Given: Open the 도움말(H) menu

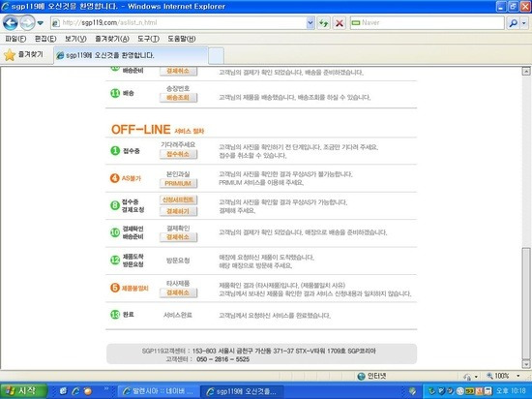Looking at the screenshot, I should [182, 39].
